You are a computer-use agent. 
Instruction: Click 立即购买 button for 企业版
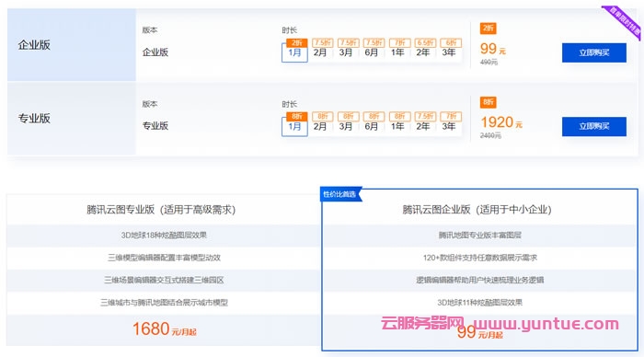click(x=594, y=52)
